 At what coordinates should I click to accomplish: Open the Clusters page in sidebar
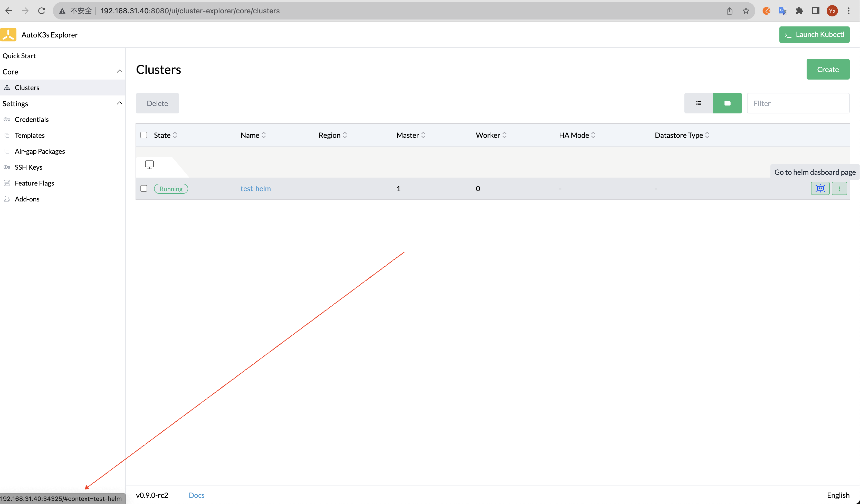[x=27, y=87]
